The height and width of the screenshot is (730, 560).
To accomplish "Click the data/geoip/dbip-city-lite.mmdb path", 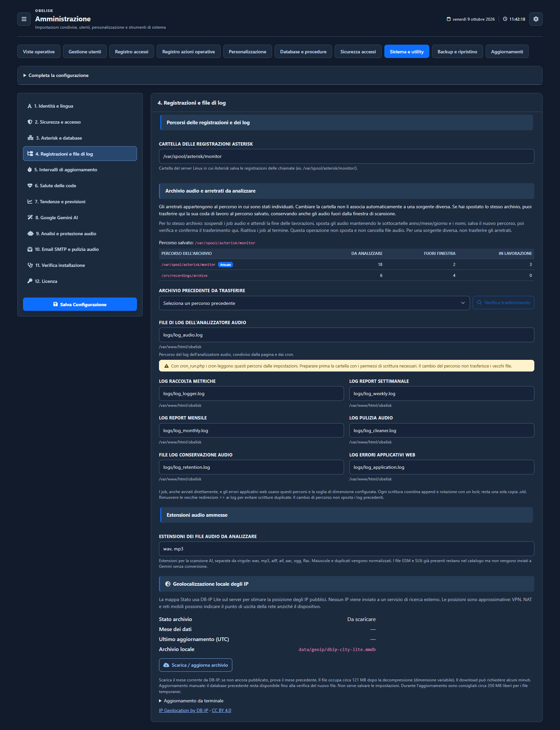I will tap(337, 649).
